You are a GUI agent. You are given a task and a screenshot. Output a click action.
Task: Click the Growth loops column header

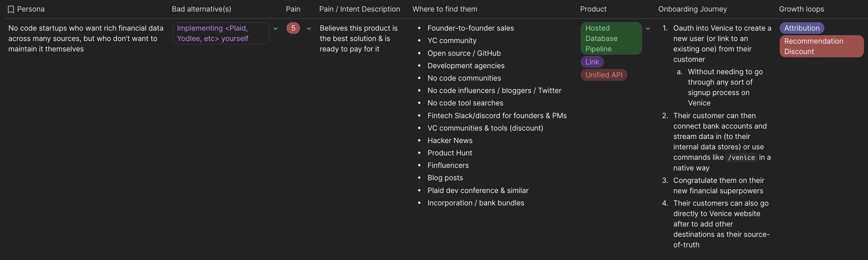tap(801, 9)
